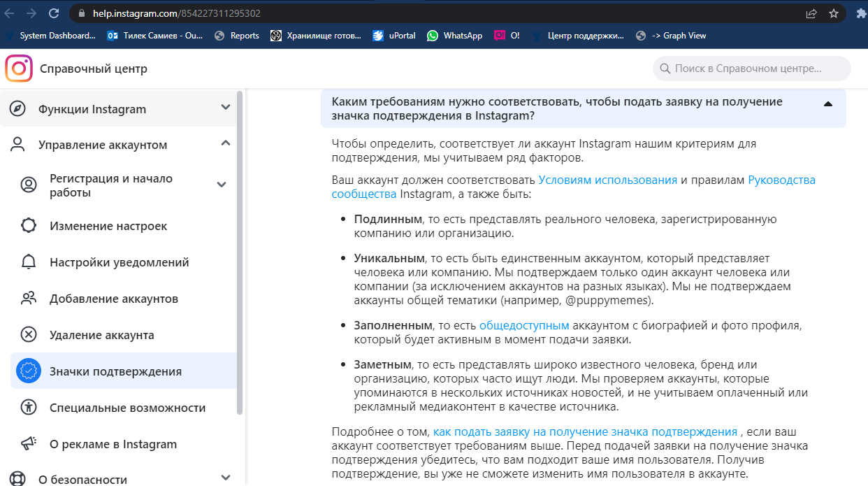This screenshot has height=486, width=868.
Task: Click the crossed circle icon for Удаление аккаунта
Action: 28,334
